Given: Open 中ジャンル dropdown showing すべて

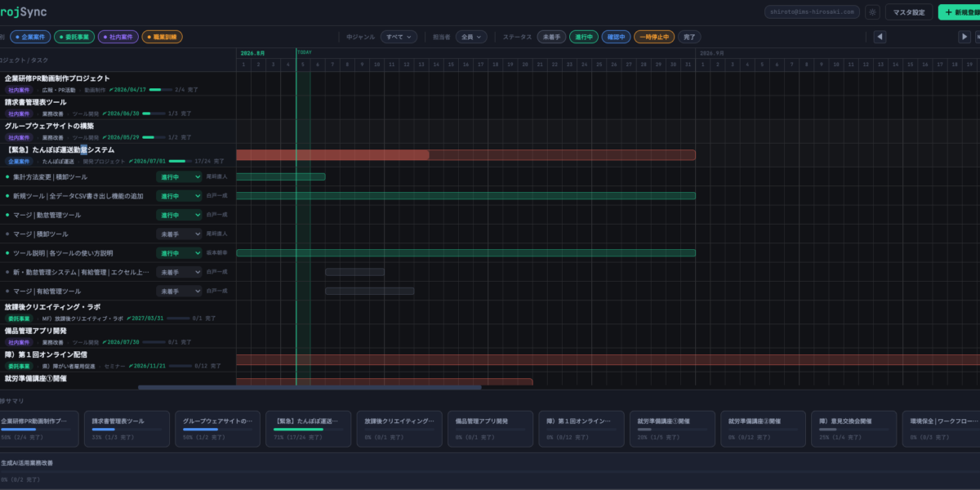Looking at the screenshot, I should 399,37.
